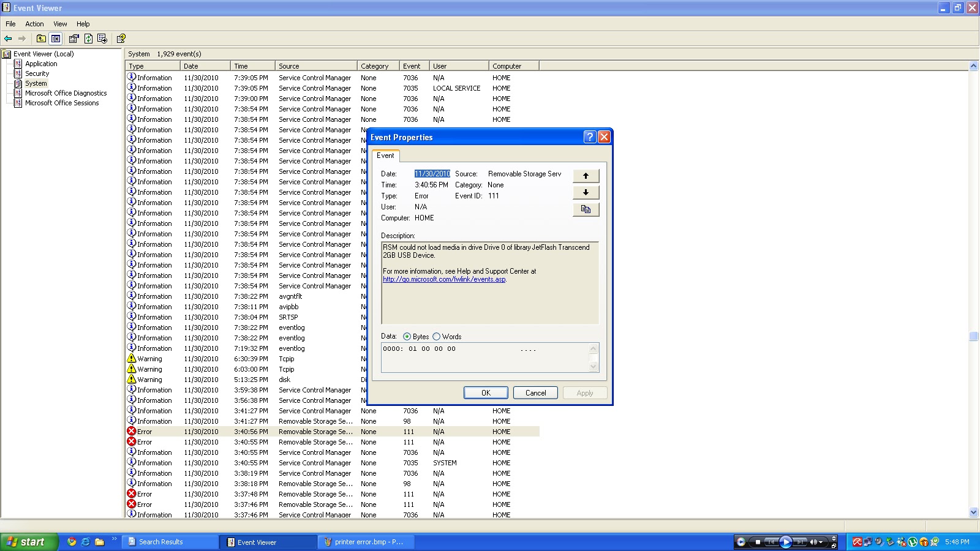Click the Windows Media Player toolbar logo

[x=741, y=542]
